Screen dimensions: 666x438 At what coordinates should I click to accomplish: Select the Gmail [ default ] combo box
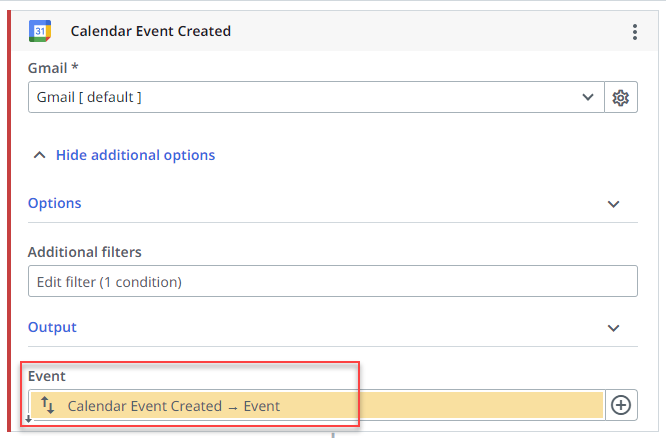tap(300, 97)
